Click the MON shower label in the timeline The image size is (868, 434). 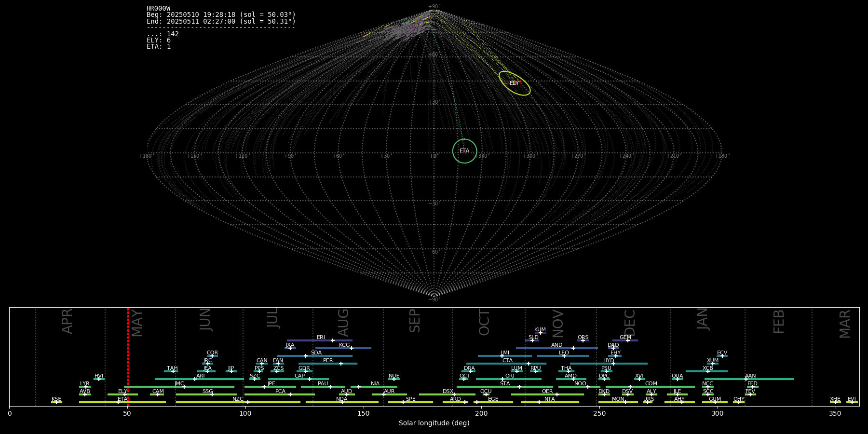[618, 399]
